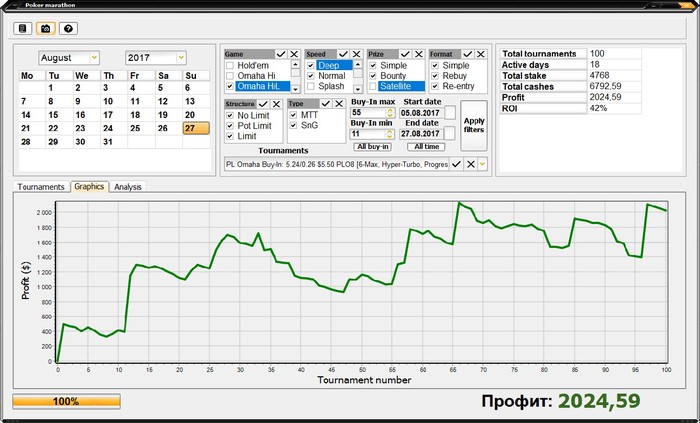Viewport: 700px width, 423px height.
Task: Uncheck all items in the Game filter
Action: [294, 54]
